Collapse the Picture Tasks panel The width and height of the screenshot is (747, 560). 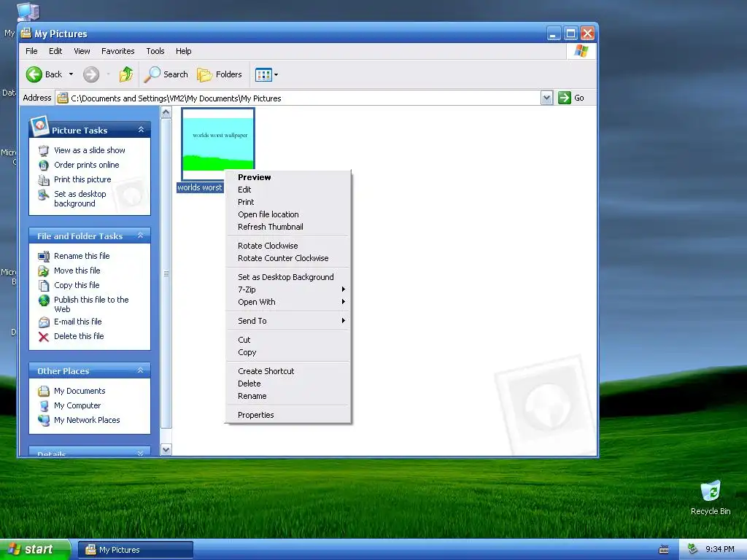click(x=141, y=130)
